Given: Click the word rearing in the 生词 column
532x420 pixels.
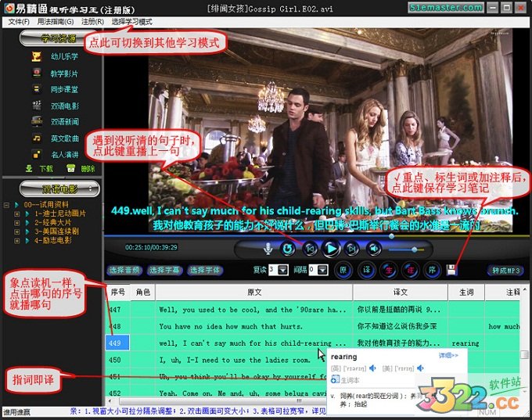Looking at the screenshot, I should (x=465, y=343).
